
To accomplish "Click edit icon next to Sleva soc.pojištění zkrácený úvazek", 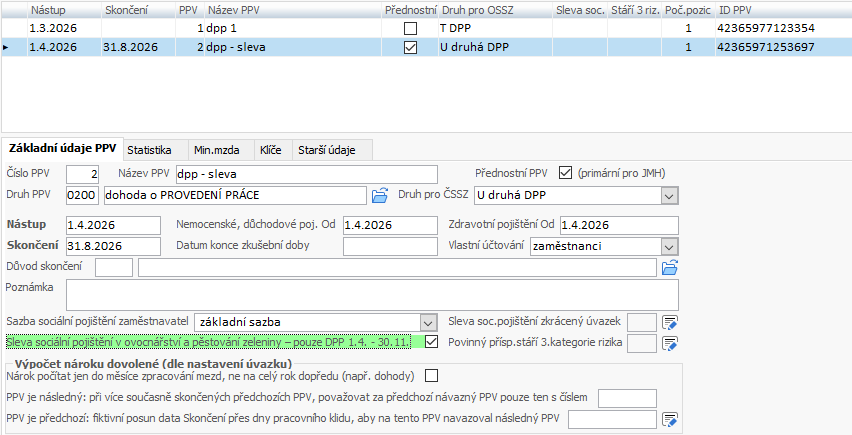I will coord(670,321).
